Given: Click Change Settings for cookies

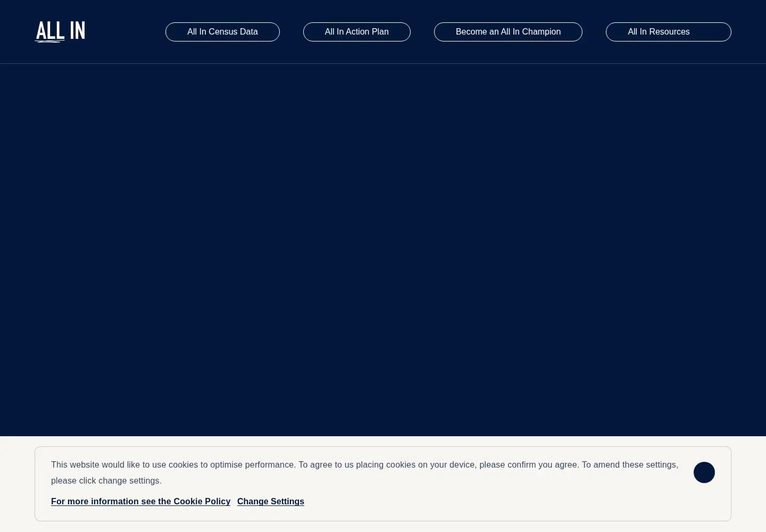Looking at the screenshot, I should (x=271, y=501).
